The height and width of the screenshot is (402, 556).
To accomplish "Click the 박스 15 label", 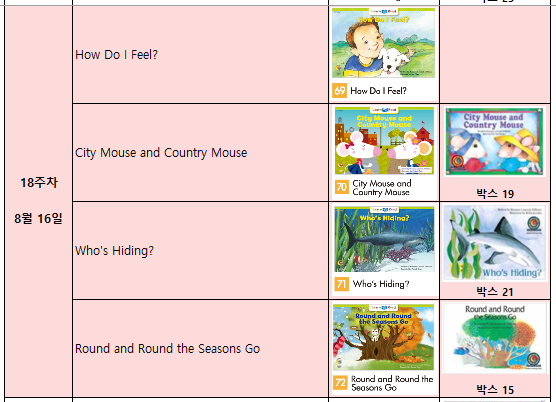I will [495, 390].
